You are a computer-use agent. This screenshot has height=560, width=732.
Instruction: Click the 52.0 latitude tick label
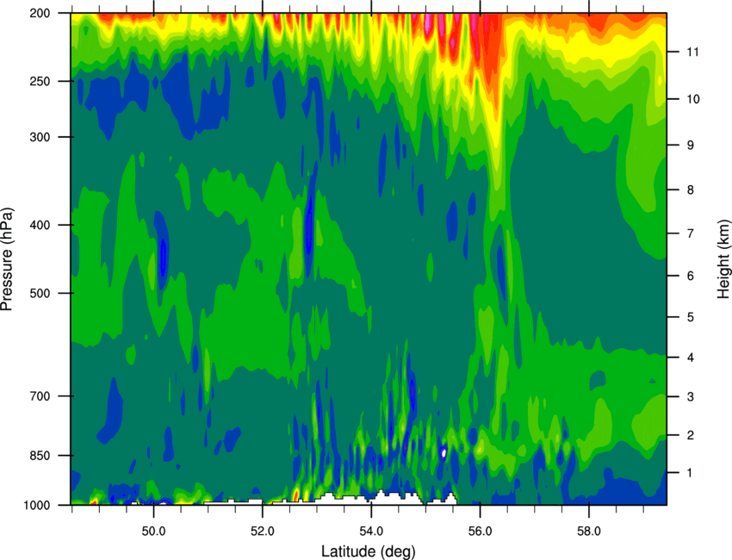click(263, 532)
